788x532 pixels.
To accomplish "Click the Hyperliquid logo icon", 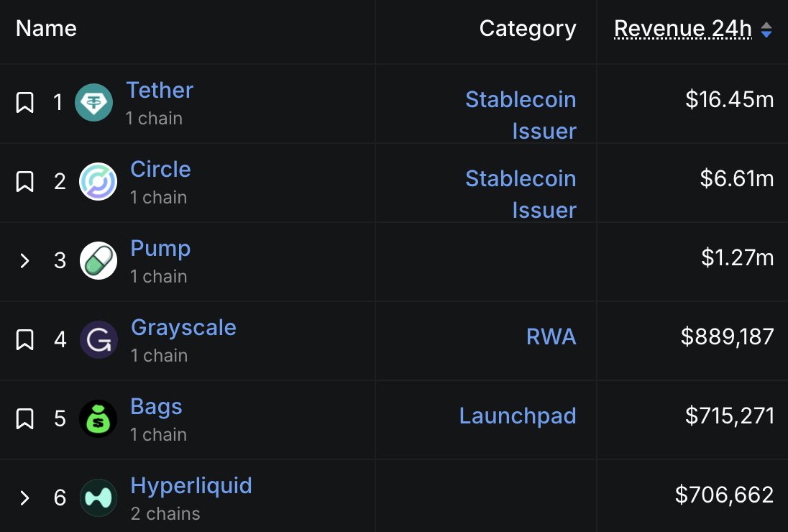I will (x=98, y=497).
